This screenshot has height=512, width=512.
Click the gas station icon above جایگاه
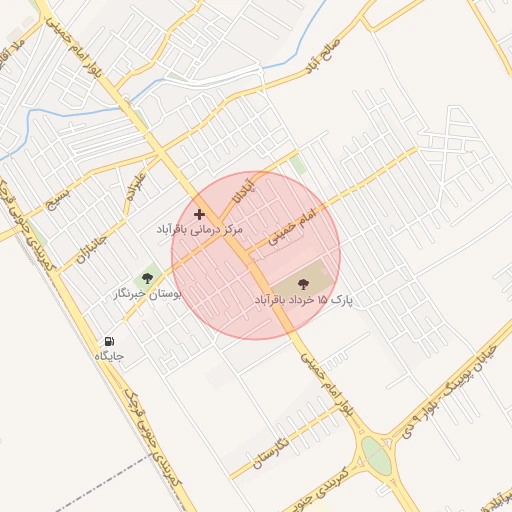pos(109,341)
